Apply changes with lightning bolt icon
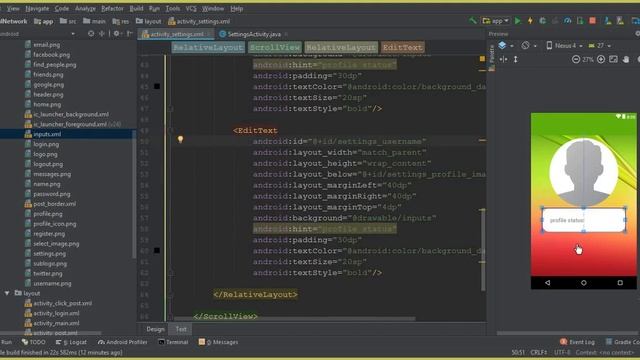Screen dimensions: 640x360 [x=530, y=20]
